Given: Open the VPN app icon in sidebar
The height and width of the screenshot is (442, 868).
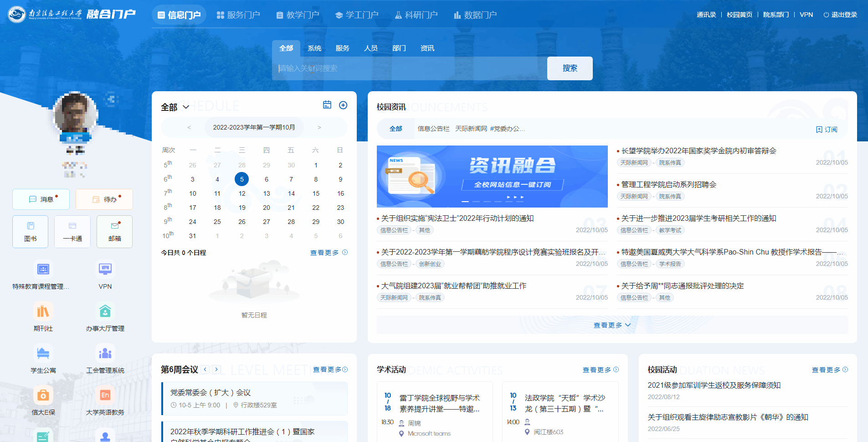Looking at the screenshot, I should pos(105,269).
